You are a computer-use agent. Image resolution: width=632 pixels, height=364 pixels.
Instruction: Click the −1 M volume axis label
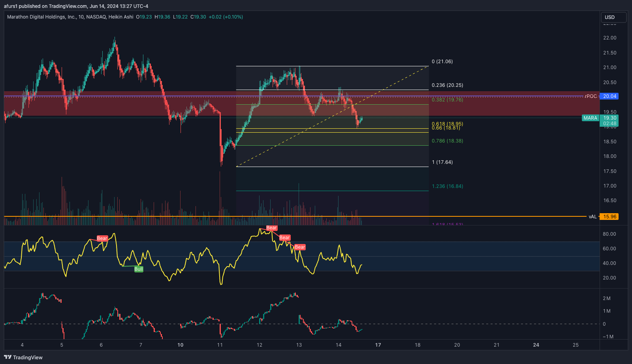tap(608, 337)
